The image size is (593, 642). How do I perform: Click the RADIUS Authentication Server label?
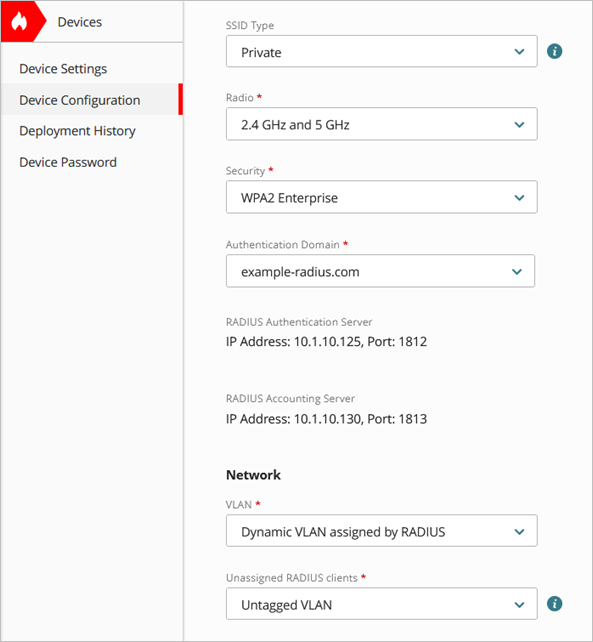tap(299, 322)
